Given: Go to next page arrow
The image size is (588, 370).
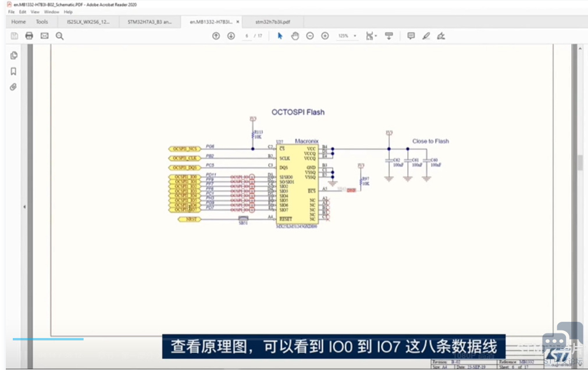Looking at the screenshot, I should click(231, 36).
